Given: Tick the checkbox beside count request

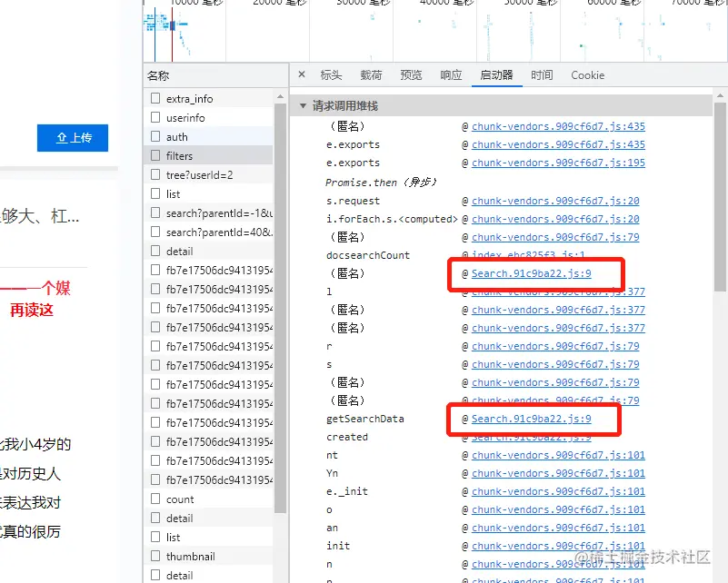Looking at the screenshot, I should 155,499.
